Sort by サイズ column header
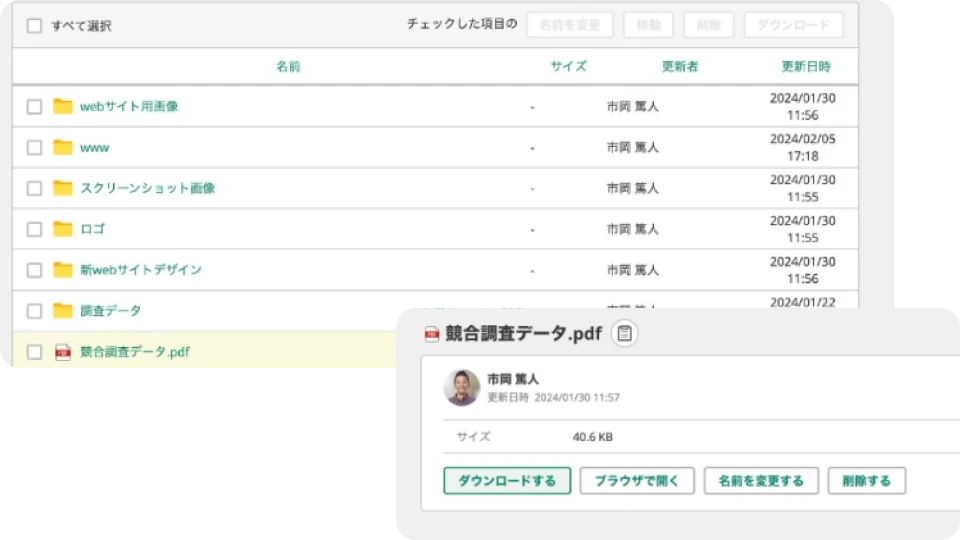This screenshot has width=960, height=540. 568,66
